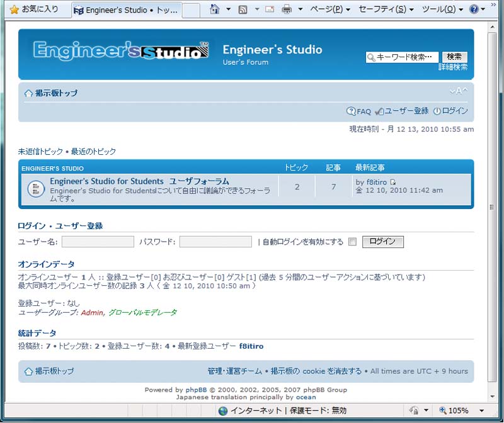Expand the zoom level dropdown arrow
This screenshot has height=423, width=504.
coord(482,411)
